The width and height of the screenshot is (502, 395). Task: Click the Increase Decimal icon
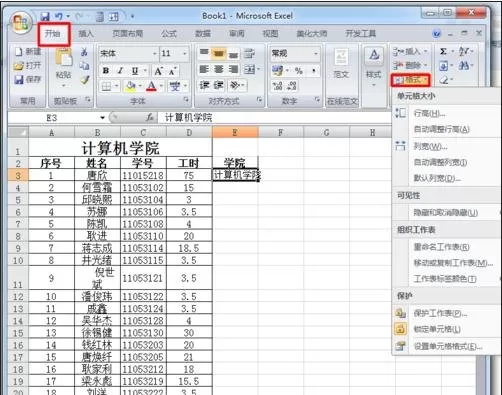point(277,86)
